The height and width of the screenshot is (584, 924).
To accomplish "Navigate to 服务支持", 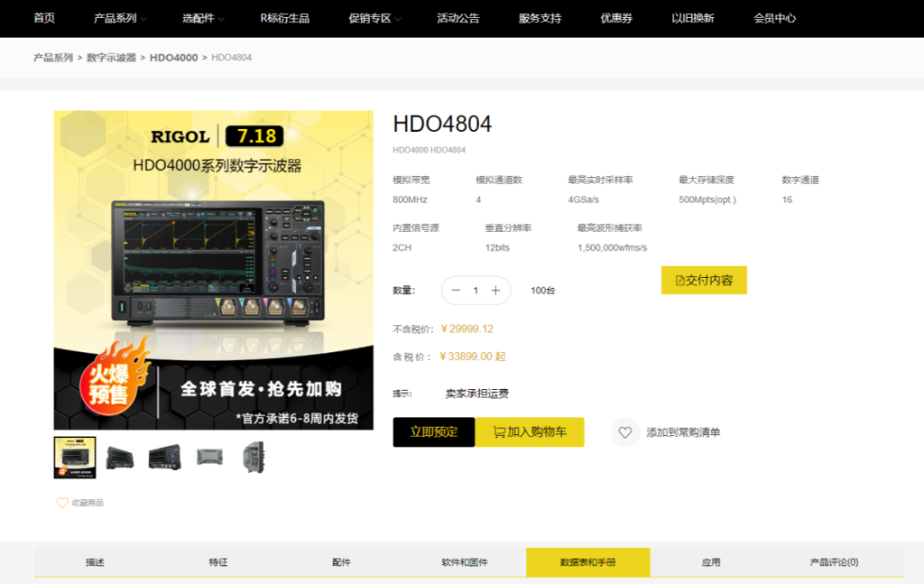I will pos(540,18).
